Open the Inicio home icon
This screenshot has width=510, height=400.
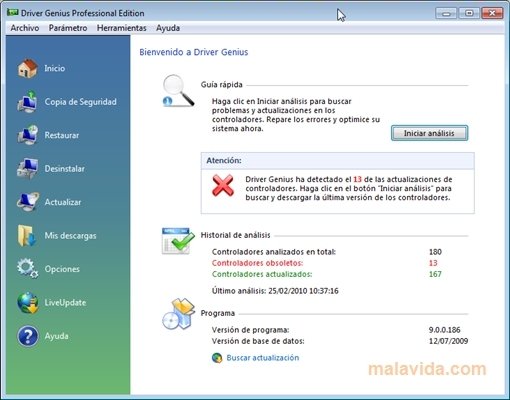tap(28, 68)
